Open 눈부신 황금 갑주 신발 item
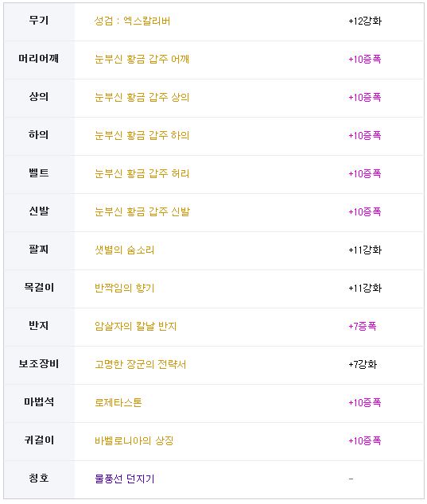This screenshot has height=504, width=427. coord(142,211)
